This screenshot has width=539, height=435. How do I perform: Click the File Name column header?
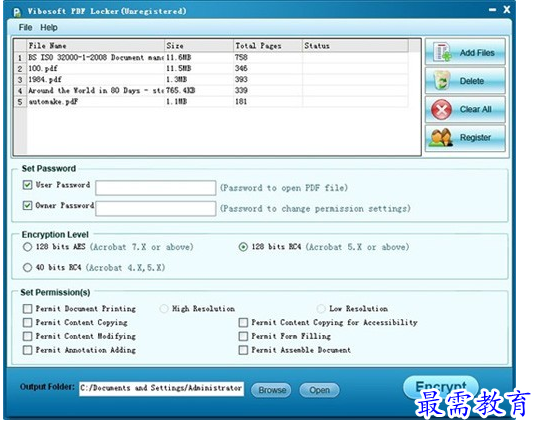[x=95, y=46]
